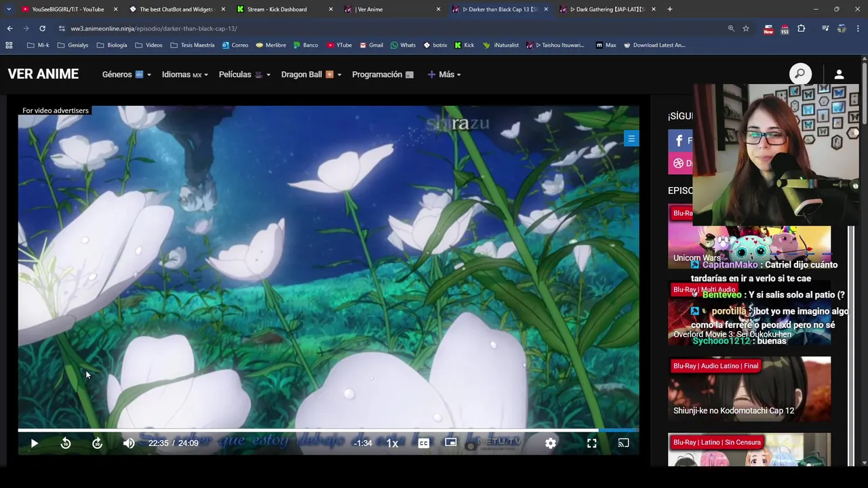Bookmark this page with the star
Screen dimensions: 868x488
tap(746, 28)
